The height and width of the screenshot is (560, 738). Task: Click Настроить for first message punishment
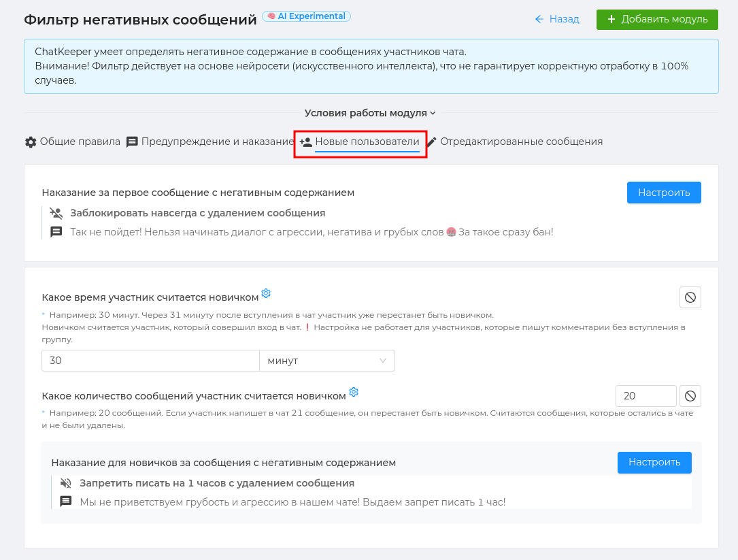[x=664, y=193]
